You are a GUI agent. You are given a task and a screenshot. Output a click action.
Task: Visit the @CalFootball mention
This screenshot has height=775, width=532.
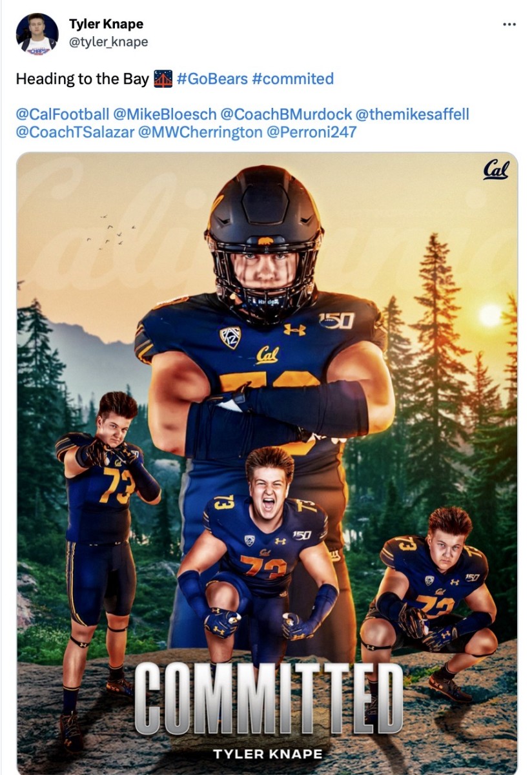click(63, 114)
